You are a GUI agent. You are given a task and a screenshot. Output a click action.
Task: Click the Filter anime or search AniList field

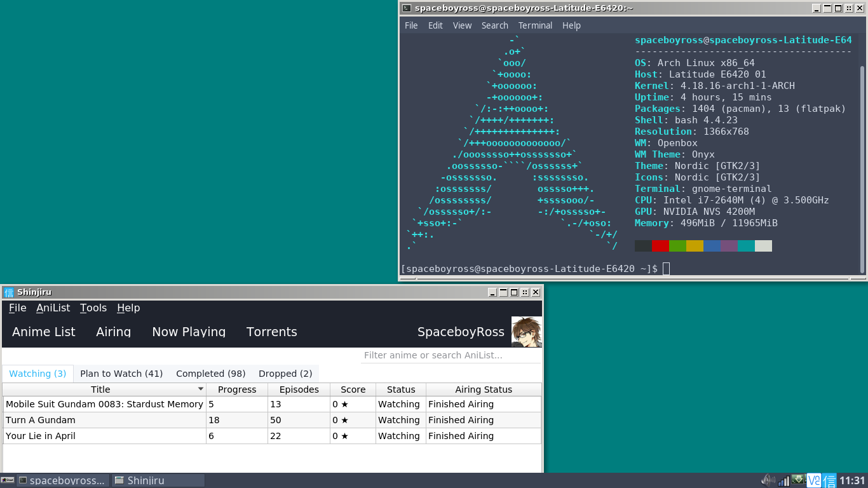[451, 355]
